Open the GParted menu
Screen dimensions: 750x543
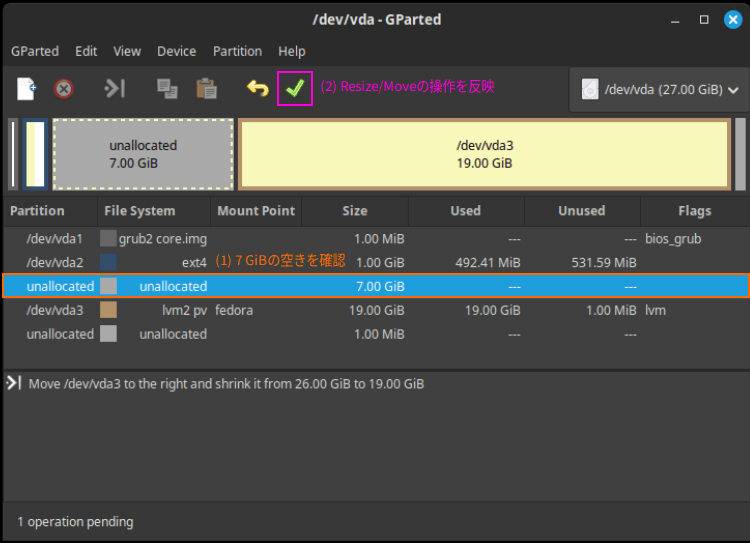pyautogui.click(x=35, y=51)
